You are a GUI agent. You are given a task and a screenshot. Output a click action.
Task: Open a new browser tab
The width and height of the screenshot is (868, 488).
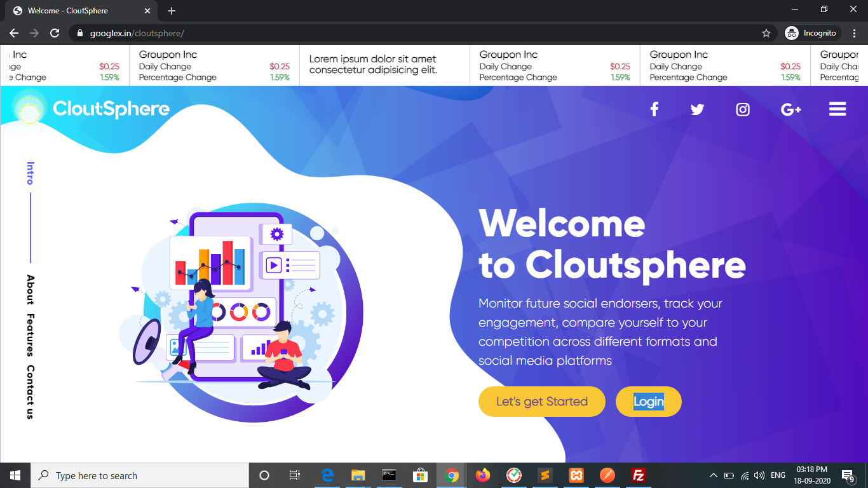click(x=172, y=11)
